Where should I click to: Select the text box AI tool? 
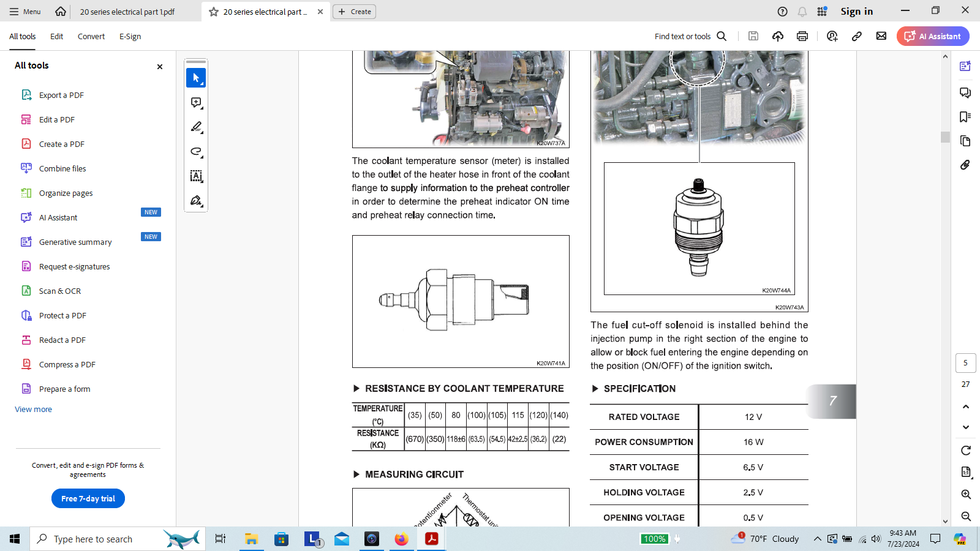pos(196,176)
